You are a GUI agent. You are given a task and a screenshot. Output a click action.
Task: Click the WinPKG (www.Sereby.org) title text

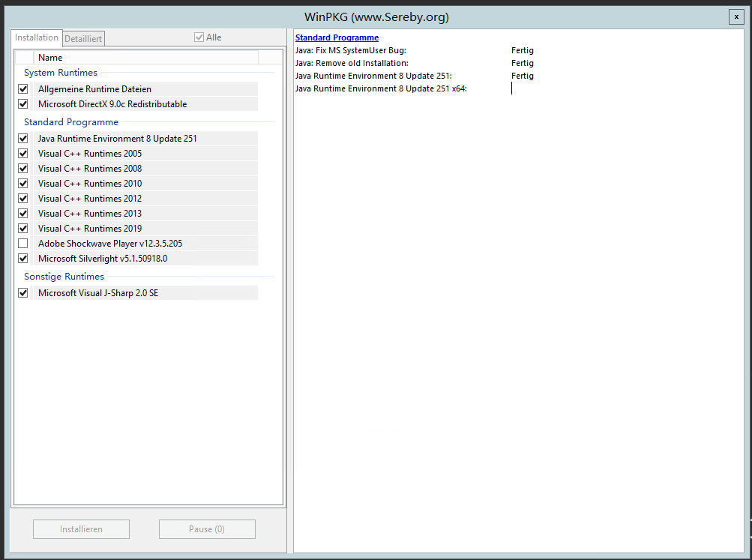coord(376,17)
